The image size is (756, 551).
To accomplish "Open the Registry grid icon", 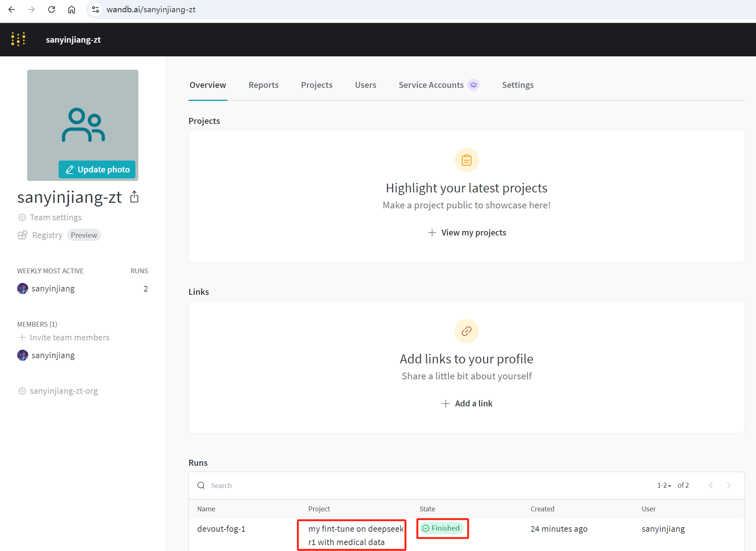I will pyautogui.click(x=23, y=235).
